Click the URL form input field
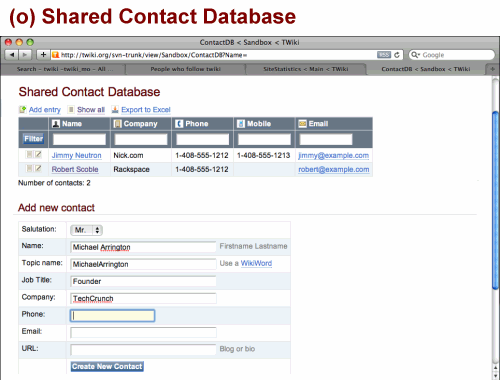Viewport: 500px width, 380px height. coord(143,350)
